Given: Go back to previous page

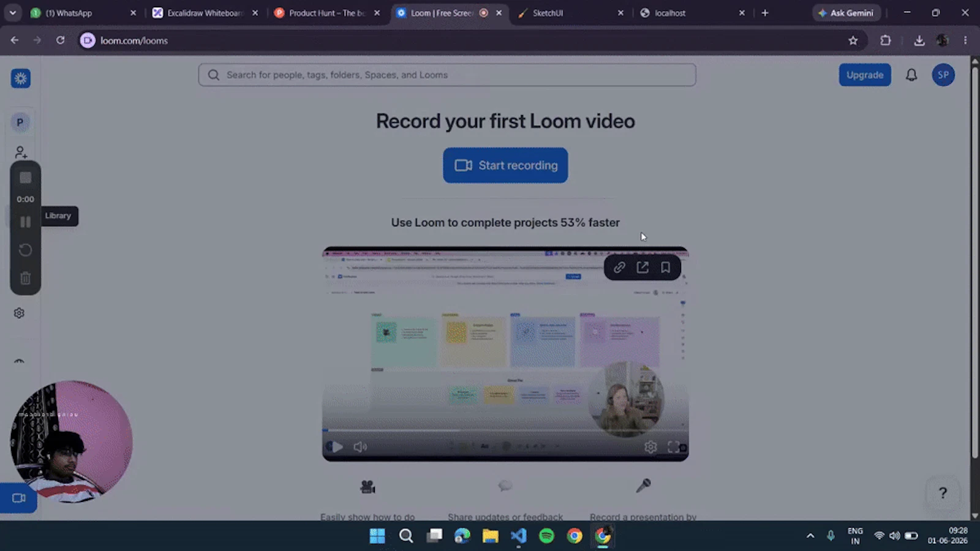Looking at the screenshot, I should pyautogui.click(x=15, y=40).
